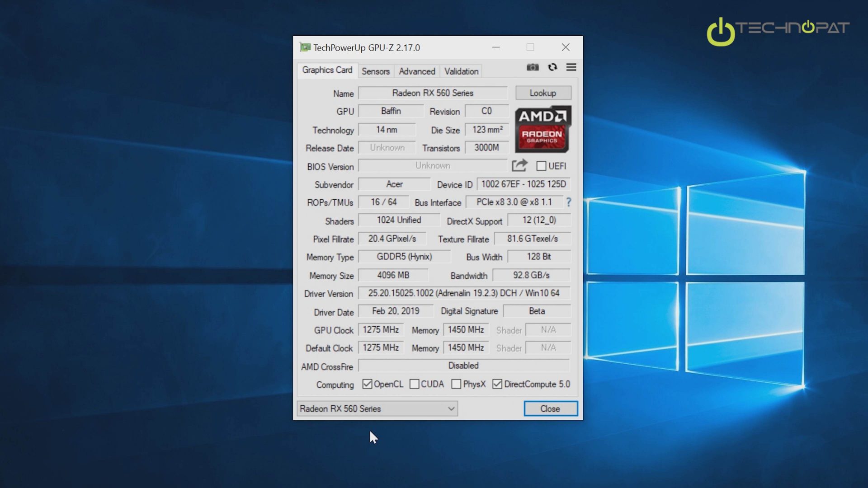Click the Driver Version text field
The image size is (868, 488).
pyautogui.click(x=463, y=293)
